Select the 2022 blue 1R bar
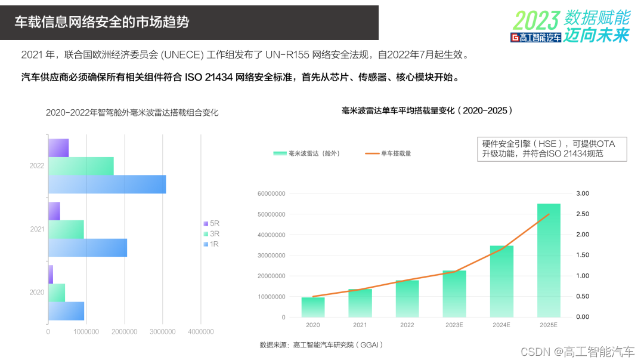The height and width of the screenshot is (363, 644). (x=107, y=184)
